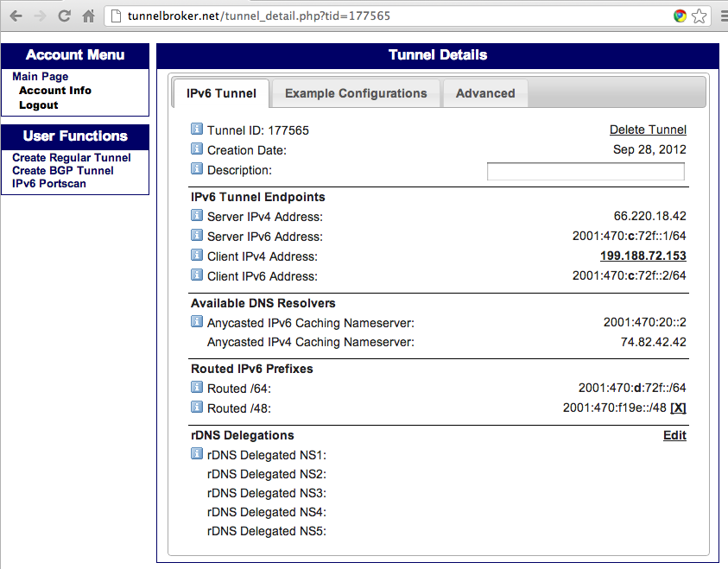Open the Advanced tab
The width and height of the screenshot is (728, 569).
point(485,93)
